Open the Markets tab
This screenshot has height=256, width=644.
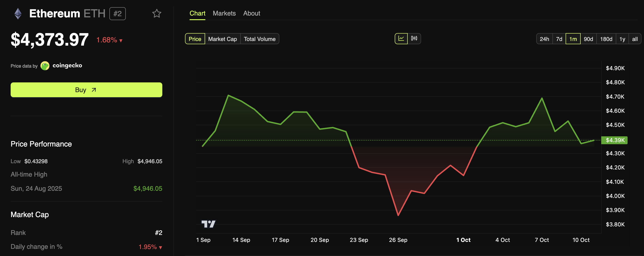(x=224, y=13)
